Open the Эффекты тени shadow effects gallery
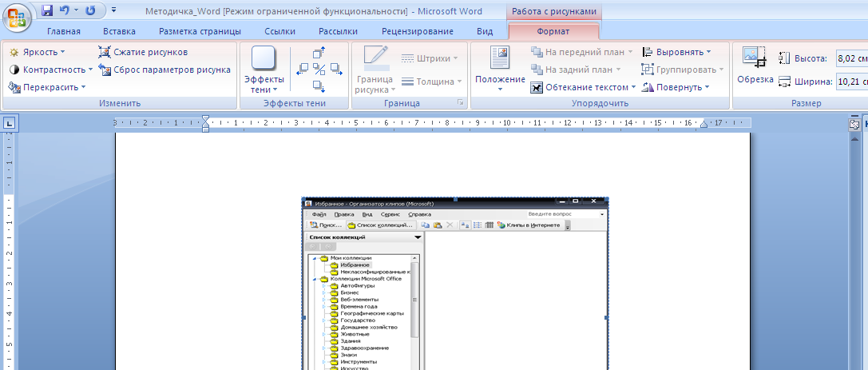The image size is (868, 370). [x=264, y=70]
